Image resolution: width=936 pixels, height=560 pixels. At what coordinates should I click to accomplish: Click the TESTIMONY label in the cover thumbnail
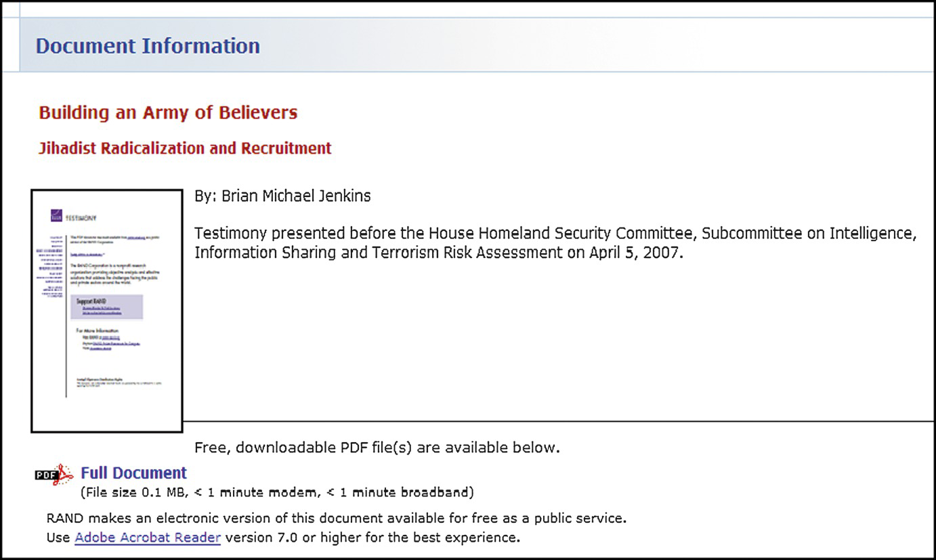80,218
